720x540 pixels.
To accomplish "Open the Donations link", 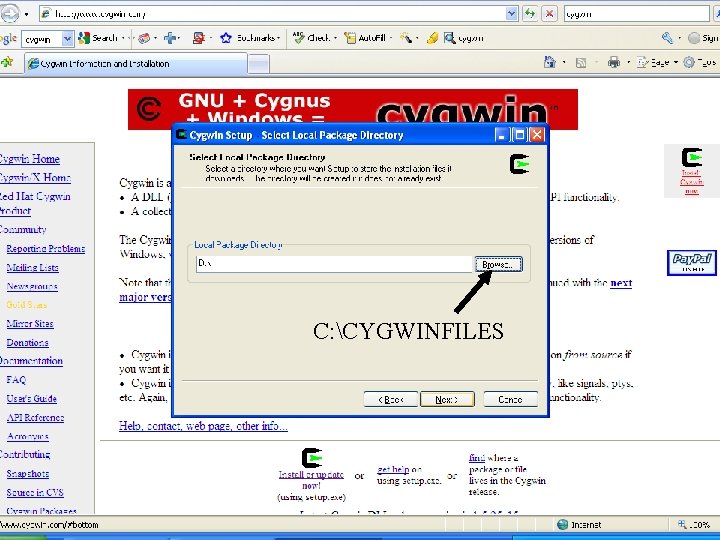I will click(x=28, y=342).
